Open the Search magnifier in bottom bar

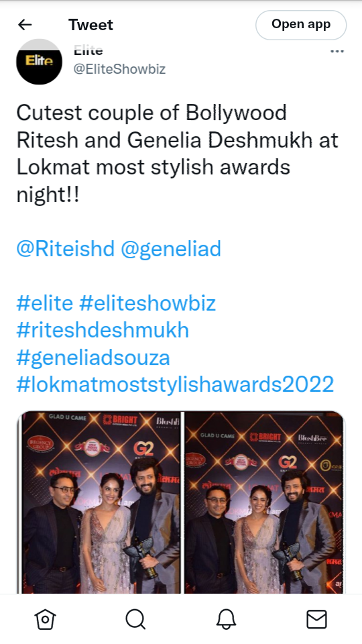(135, 619)
